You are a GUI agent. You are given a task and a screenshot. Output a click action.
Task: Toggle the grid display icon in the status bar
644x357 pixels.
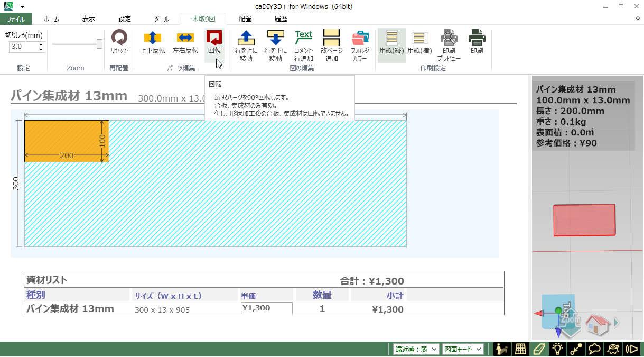(520, 349)
